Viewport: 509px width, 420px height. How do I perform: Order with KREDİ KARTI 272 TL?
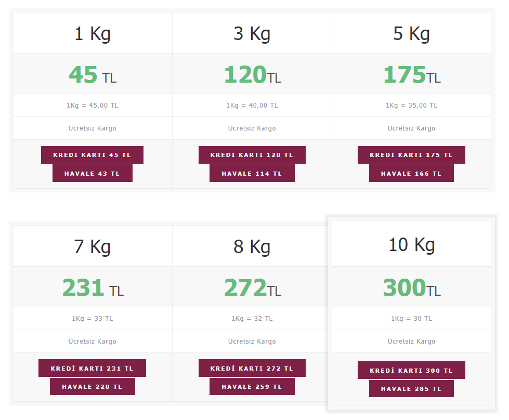click(x=252, y=368)
